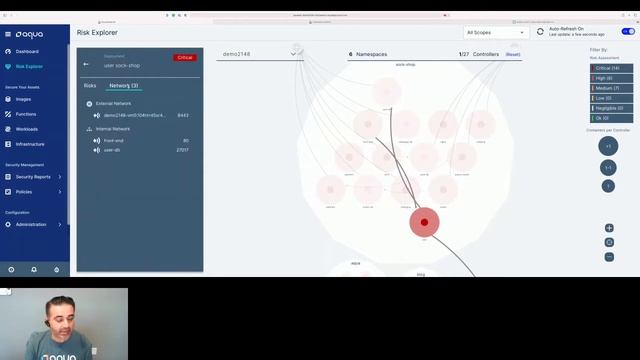This screenshot has height=360, width=640.
Task: Click the Internal Network icon
Action: coord(89,129)
